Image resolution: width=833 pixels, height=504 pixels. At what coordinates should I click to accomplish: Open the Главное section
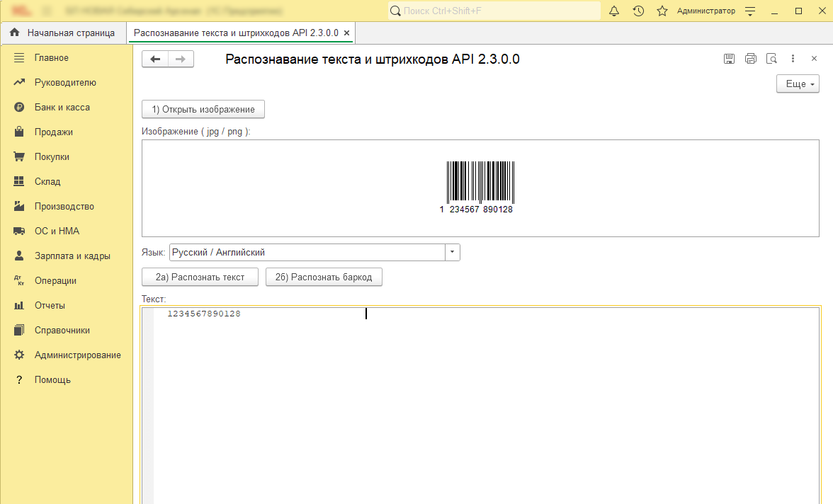tap(52, 57)
